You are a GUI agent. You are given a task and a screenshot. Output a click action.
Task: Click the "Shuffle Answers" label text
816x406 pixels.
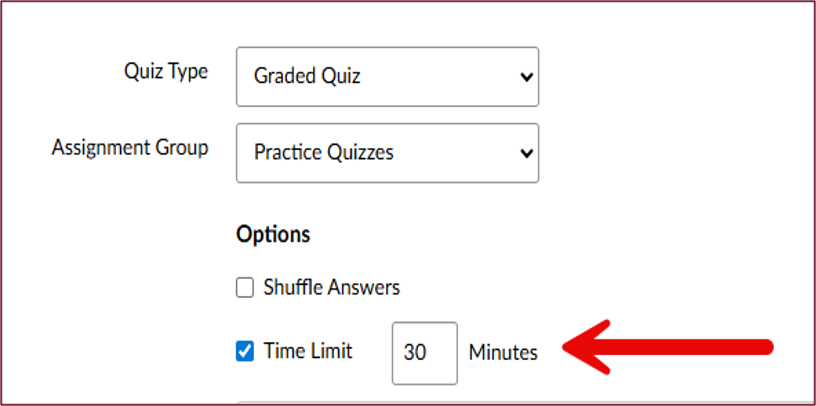331,288
